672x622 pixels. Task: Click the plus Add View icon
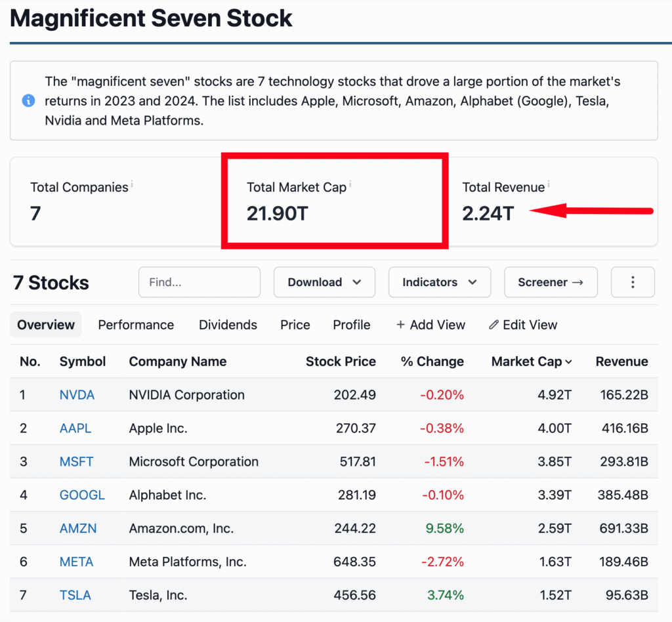[x=400, y=325]
